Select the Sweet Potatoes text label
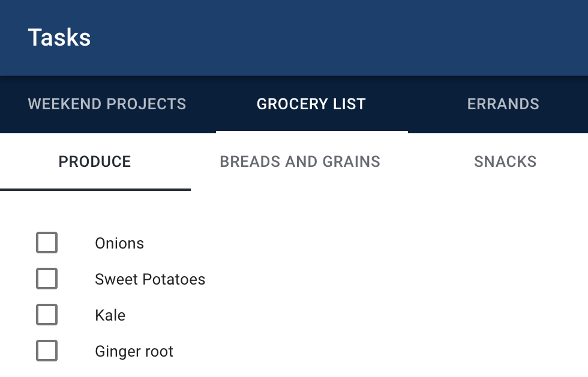This screenshot has width=588, height=377. [x=150, y=280]
